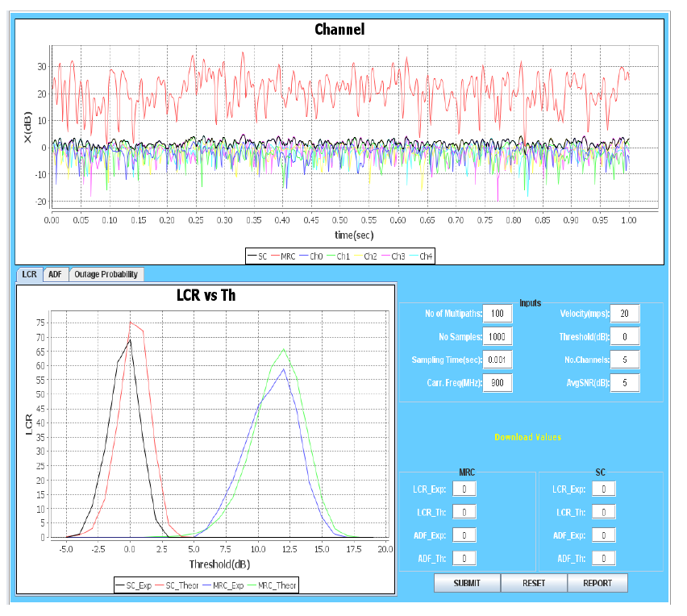Focus the Sampling Time(sec) field

(498, 360)
